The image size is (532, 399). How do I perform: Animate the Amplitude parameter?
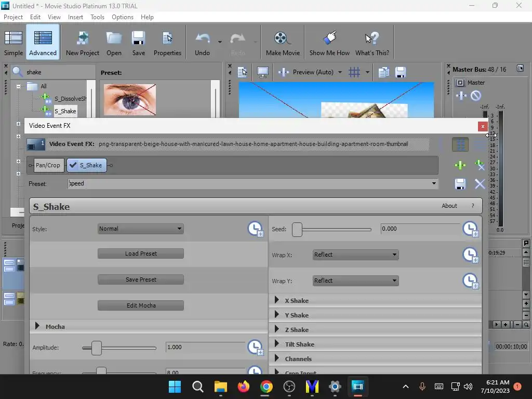pyautogui.click(x=255, y=348)
